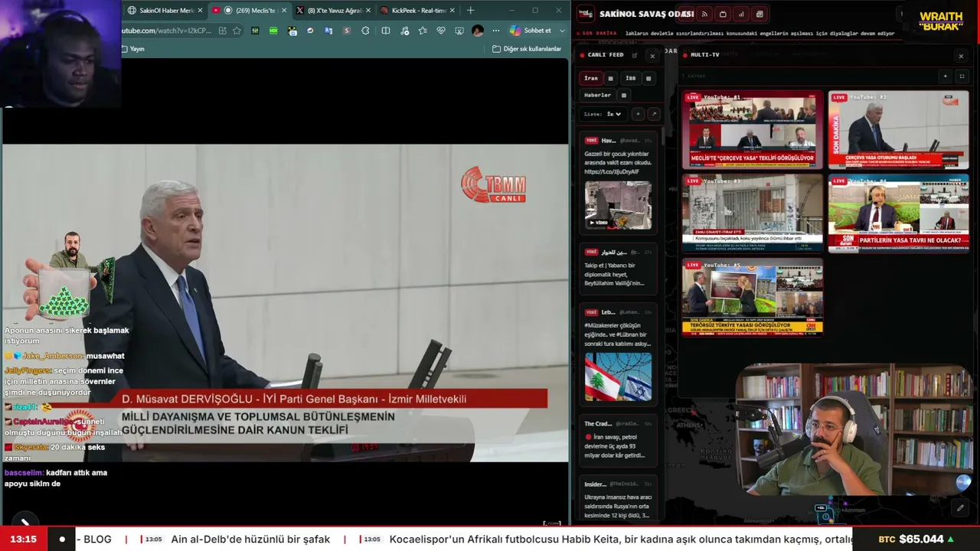Viewport: 980px width, 551px height.
Task: Open the install-app icon in address bar
Action: click(222, 31)
